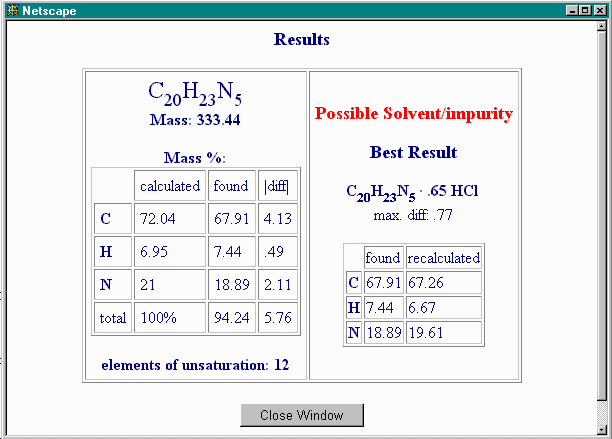
Task: Click the Close Window button
Action: [302, 415]
